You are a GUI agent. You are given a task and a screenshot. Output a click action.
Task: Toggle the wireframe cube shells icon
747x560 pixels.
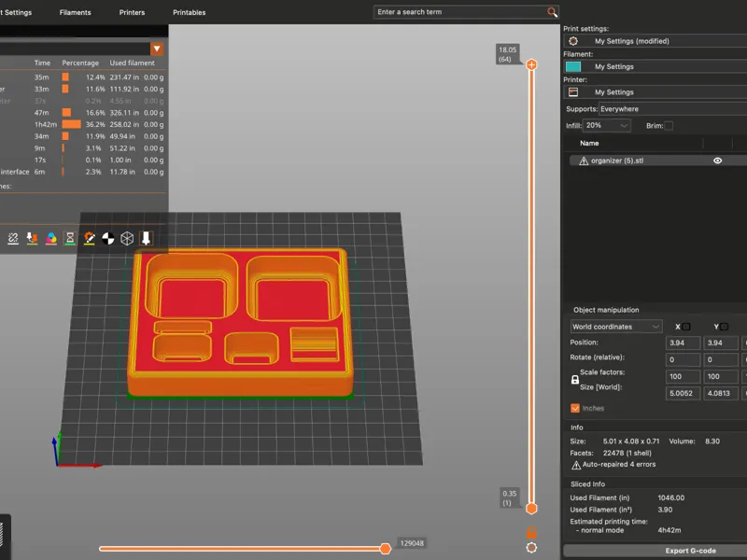pyautogui.click(x=127, y=238)
